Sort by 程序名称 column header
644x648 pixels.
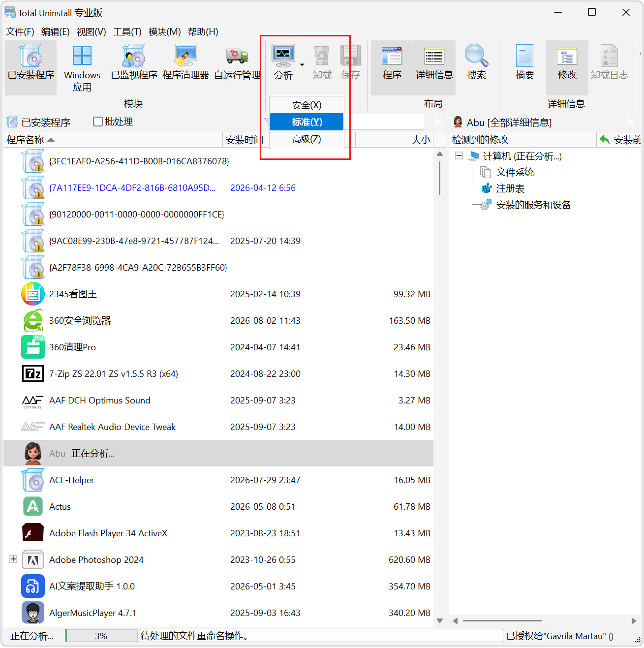113,140
